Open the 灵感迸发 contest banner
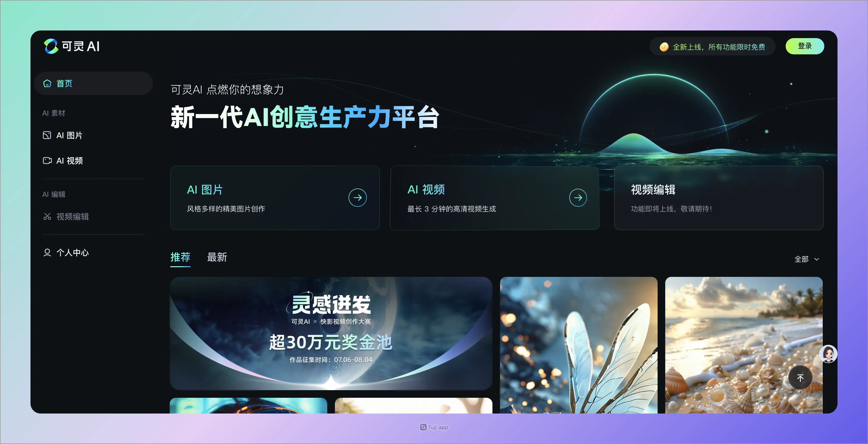868x444 pixels. click(x=331, y=333)
